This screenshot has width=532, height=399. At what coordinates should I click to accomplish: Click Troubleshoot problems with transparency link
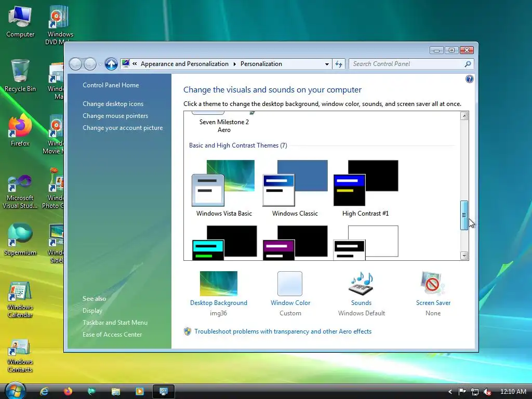pos(283,331)
